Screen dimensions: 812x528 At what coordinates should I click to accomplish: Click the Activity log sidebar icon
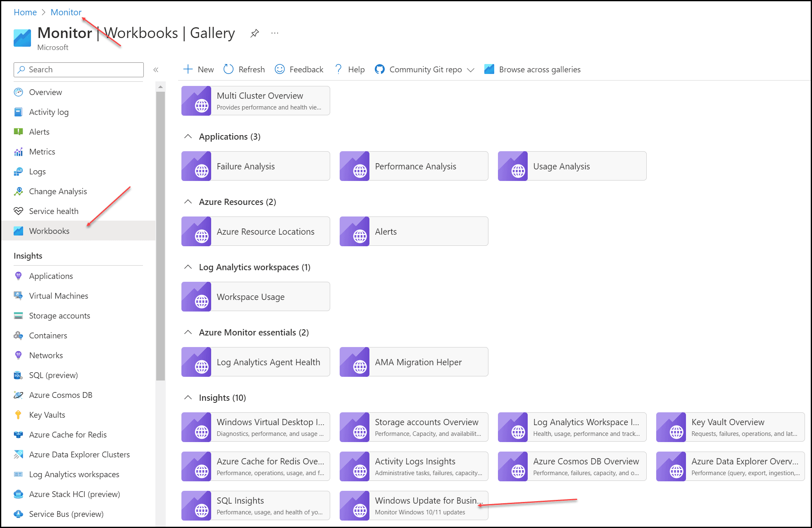[x=19, y=112]
